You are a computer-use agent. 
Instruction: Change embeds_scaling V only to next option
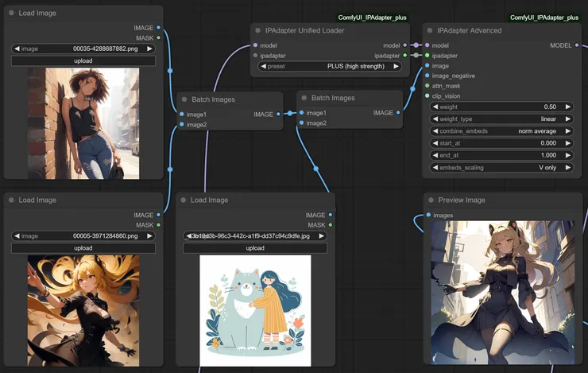pos(568,167)
